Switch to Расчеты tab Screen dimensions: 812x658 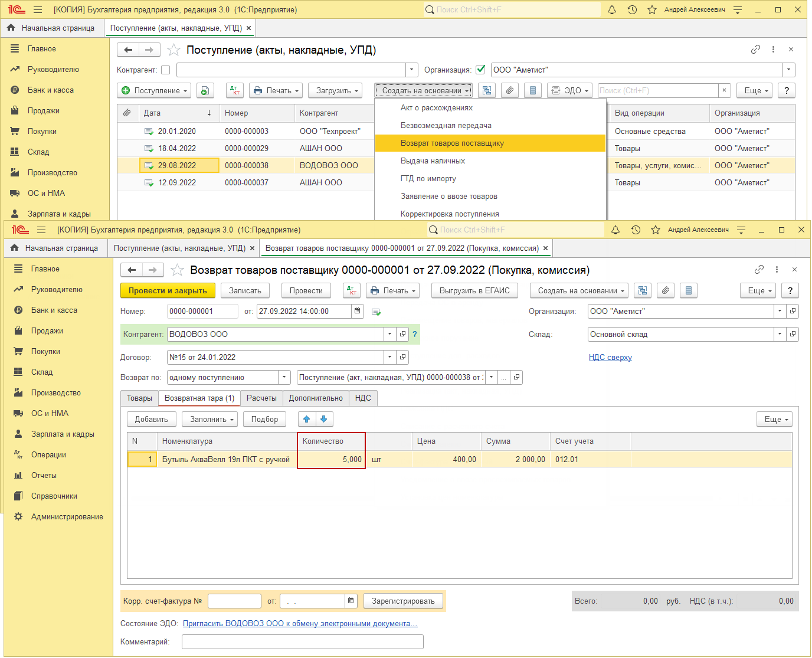[261, 398]
